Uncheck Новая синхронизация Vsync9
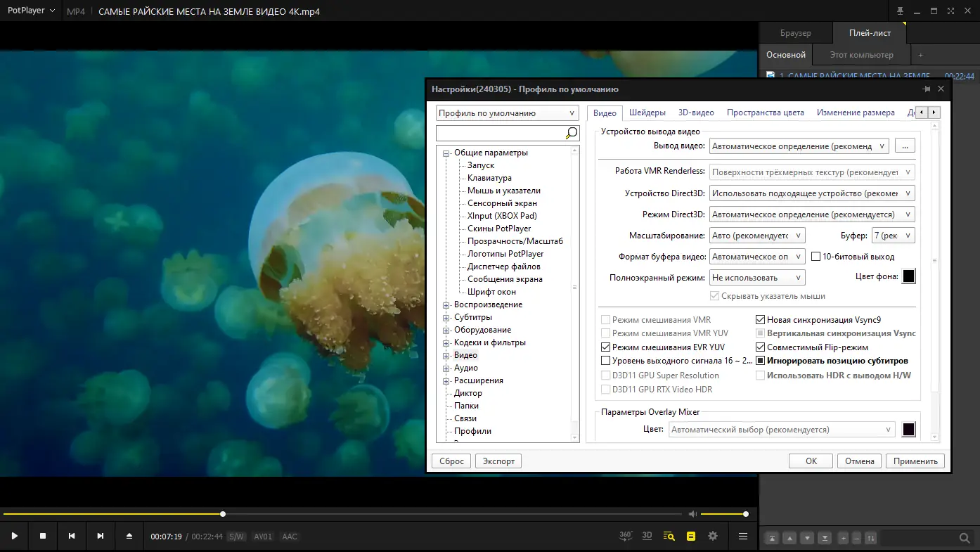Viewport: 980px width, 552px height. point(760,320)
